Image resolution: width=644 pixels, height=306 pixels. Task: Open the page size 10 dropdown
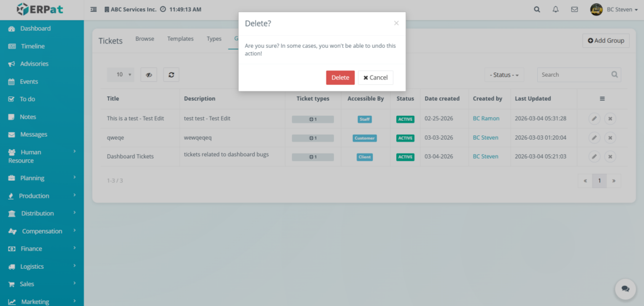click(x=120, y=75)
